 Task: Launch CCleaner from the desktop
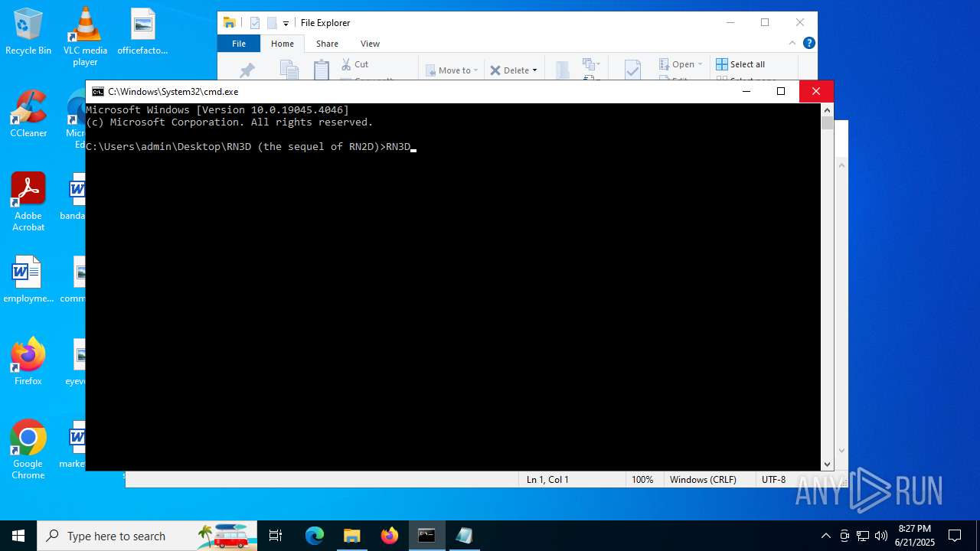coord(28,114)
